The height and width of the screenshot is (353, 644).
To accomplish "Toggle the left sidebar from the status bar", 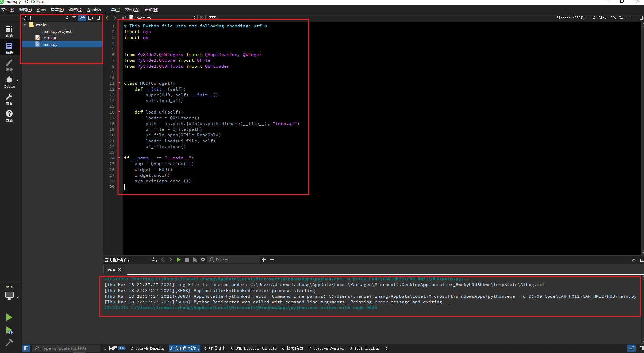I will click(26, 348).
